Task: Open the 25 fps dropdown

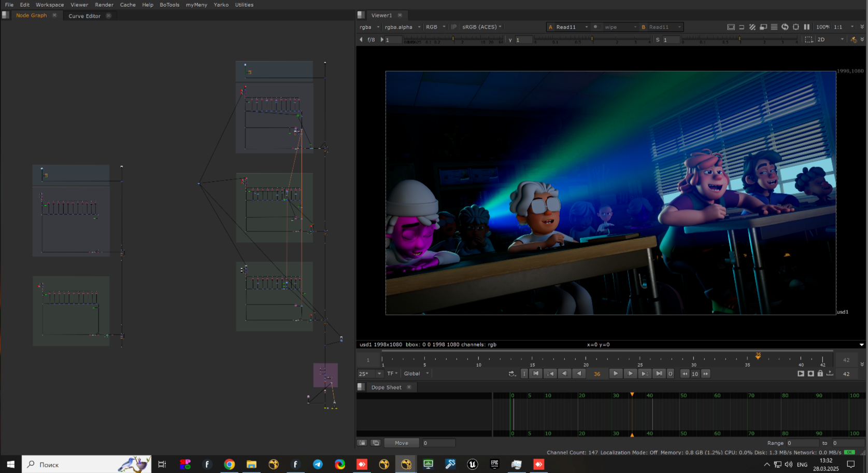Action: click(370, 373)
